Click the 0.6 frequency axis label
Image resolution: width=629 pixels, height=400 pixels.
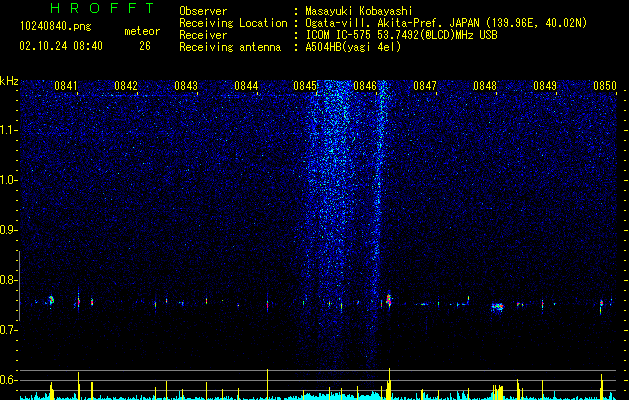(8, 380)
